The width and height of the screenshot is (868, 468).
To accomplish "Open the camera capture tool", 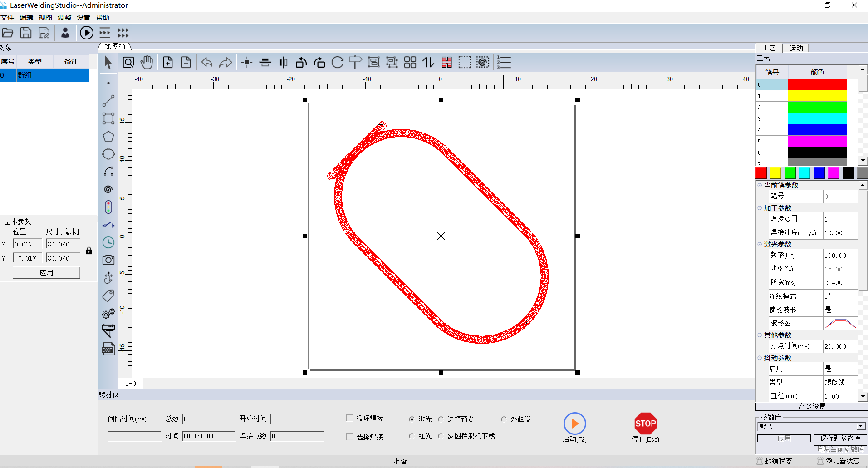I will 108,260.
